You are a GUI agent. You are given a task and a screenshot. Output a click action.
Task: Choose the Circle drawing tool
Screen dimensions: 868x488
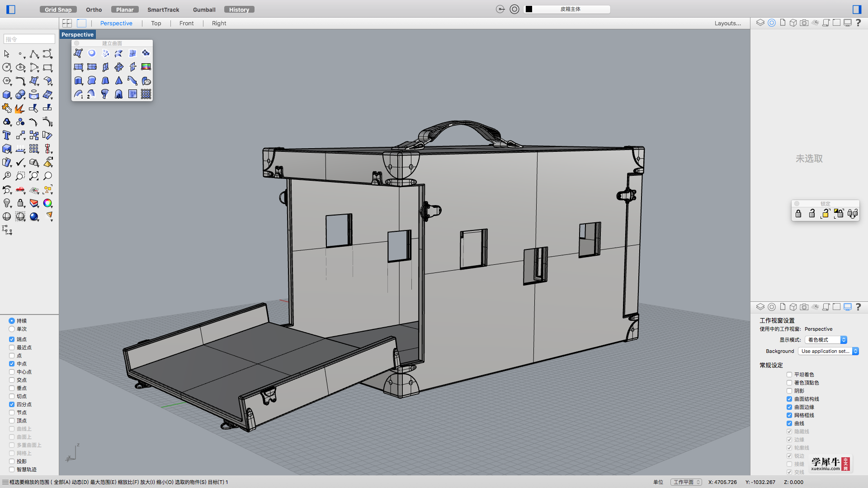click(7, 67)
